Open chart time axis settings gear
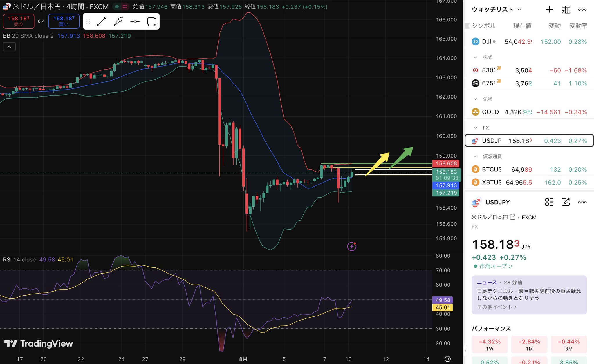This screenshot has width=594, height=364. [447, 359]
